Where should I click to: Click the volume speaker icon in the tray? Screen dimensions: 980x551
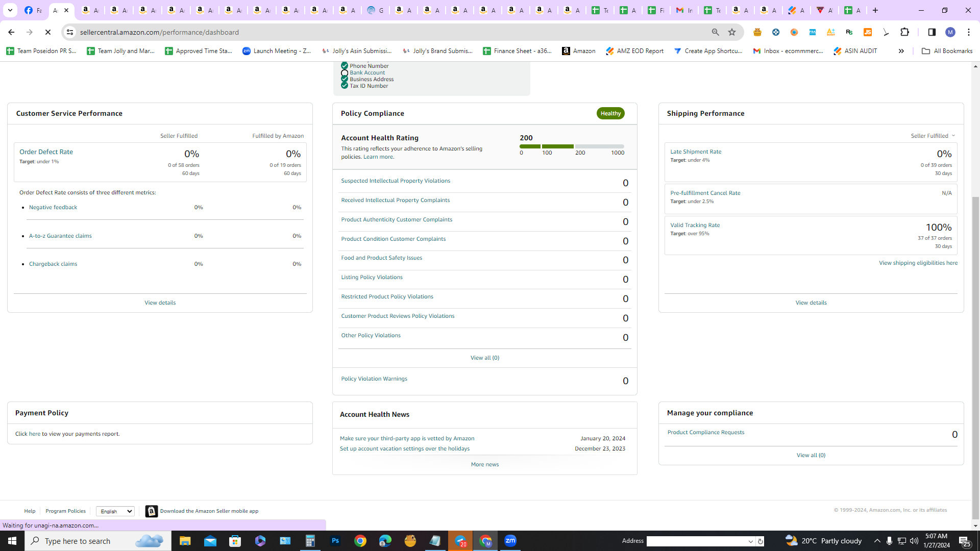pos(914,541)
